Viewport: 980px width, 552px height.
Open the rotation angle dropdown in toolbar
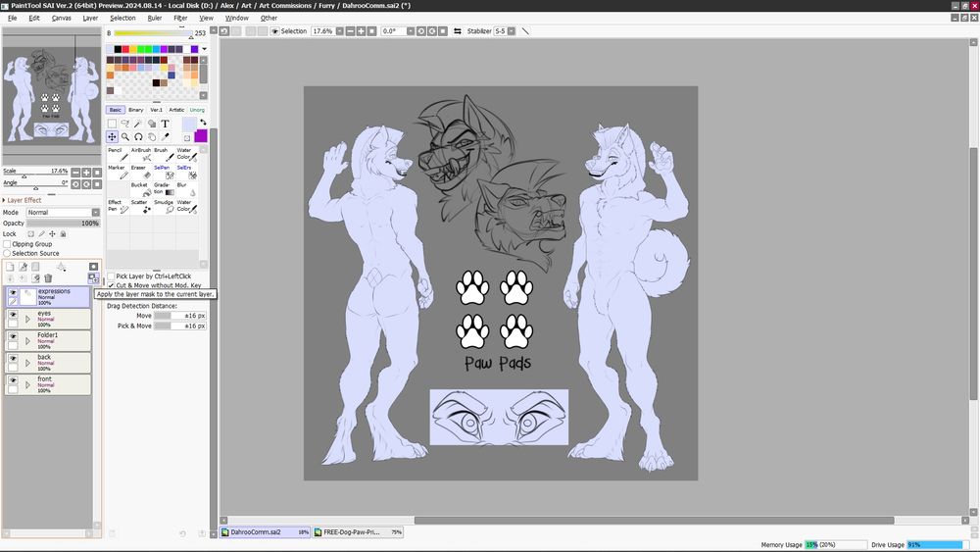tap(410, 30)
